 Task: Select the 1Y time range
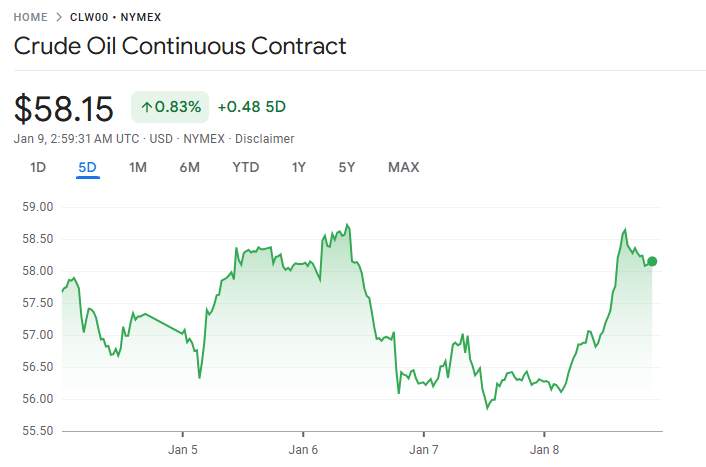(x=299, y=167)
